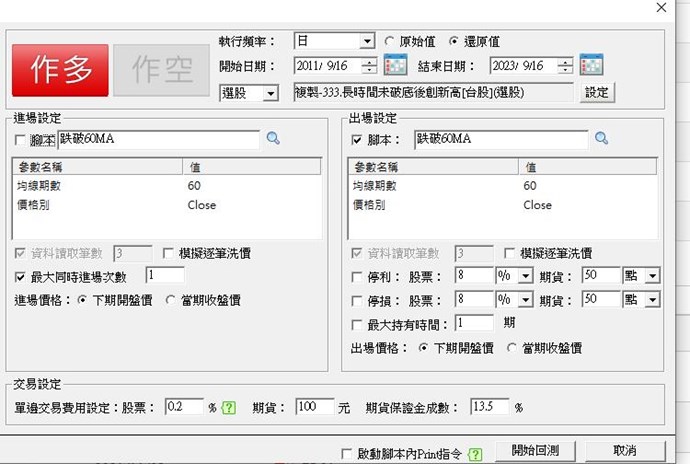Viewport: 690px width, 464px height.
Task: Close the dialog with the X button
Action: tap(661, 7)
